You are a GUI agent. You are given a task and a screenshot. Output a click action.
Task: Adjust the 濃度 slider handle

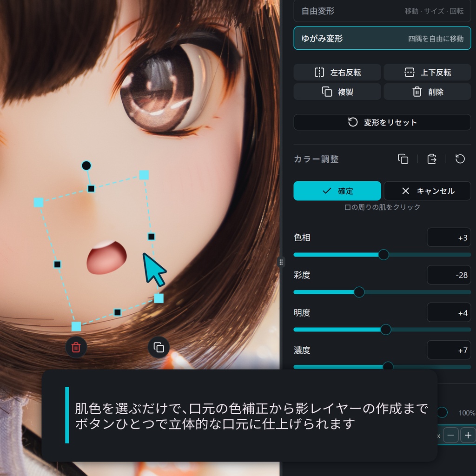[x=388, y=366]
